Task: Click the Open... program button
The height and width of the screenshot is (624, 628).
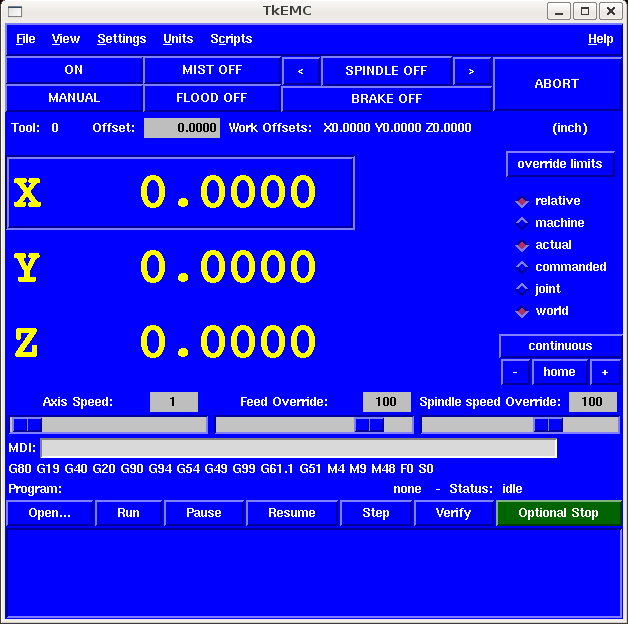Action: (50, 513)
